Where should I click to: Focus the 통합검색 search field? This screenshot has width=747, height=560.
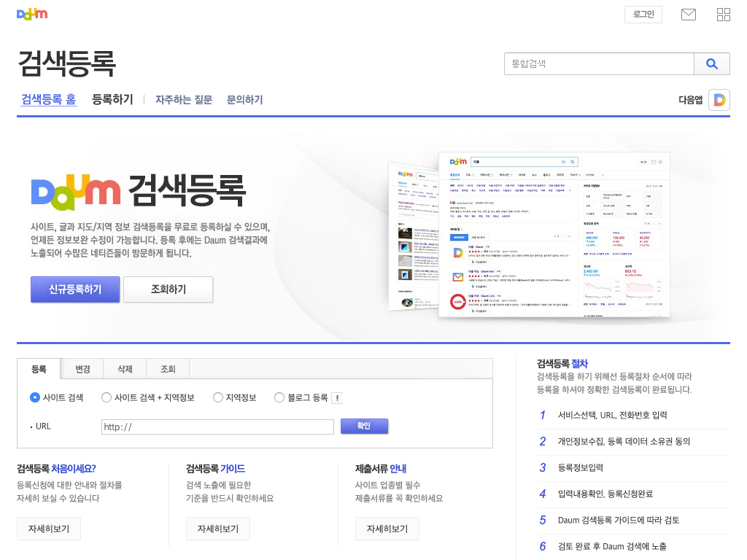click(x=599, y=64)
